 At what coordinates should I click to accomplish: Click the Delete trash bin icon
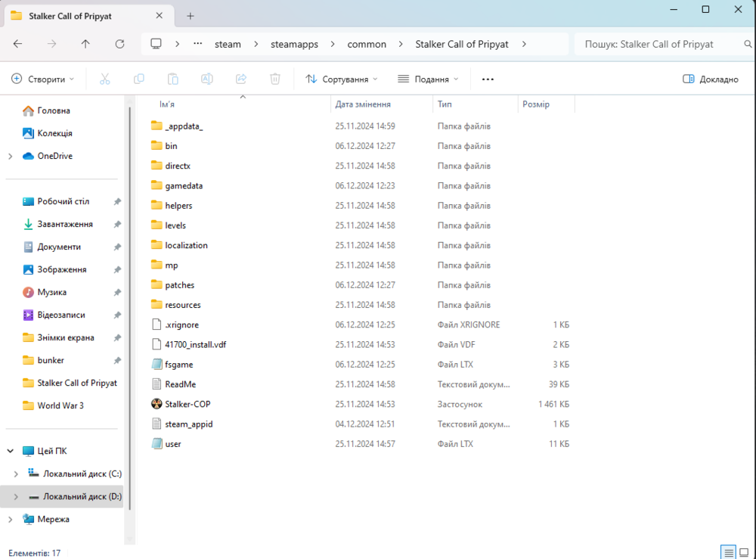tap(275, 79)
